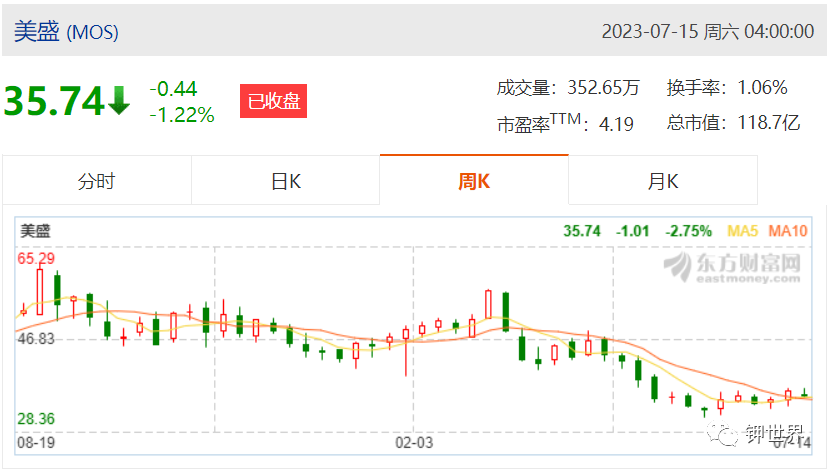Open the 日K daily chart tab
Image resolution: width=831 pixels, height=470 pixels.
click(x=286, y=181)
